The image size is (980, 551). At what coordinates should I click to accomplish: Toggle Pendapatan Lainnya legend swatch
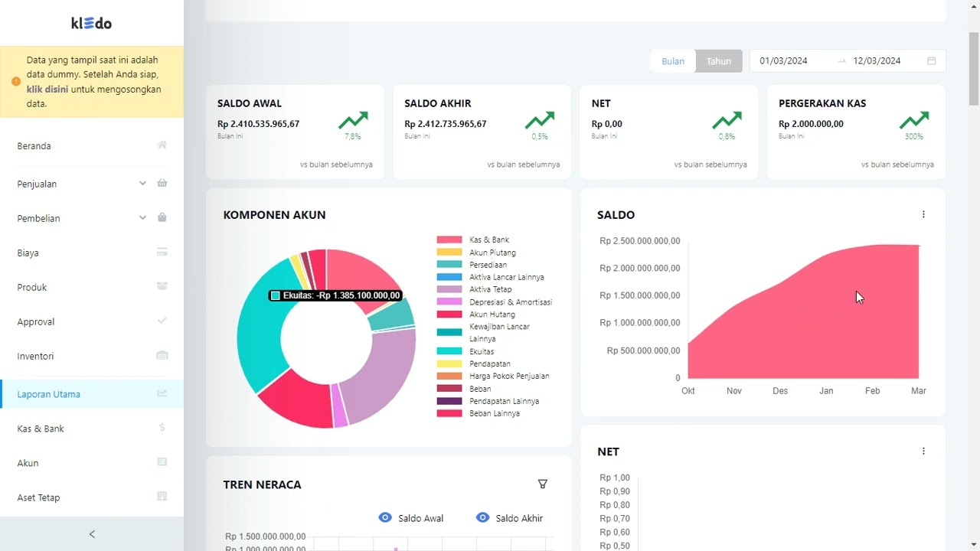click(x=449, y=401)
